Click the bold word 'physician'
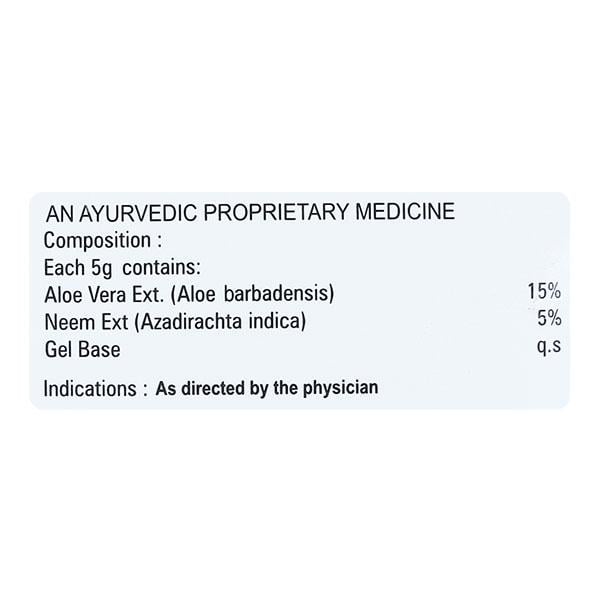The width and height of the screenshot is (600, 600). (339, 387)
